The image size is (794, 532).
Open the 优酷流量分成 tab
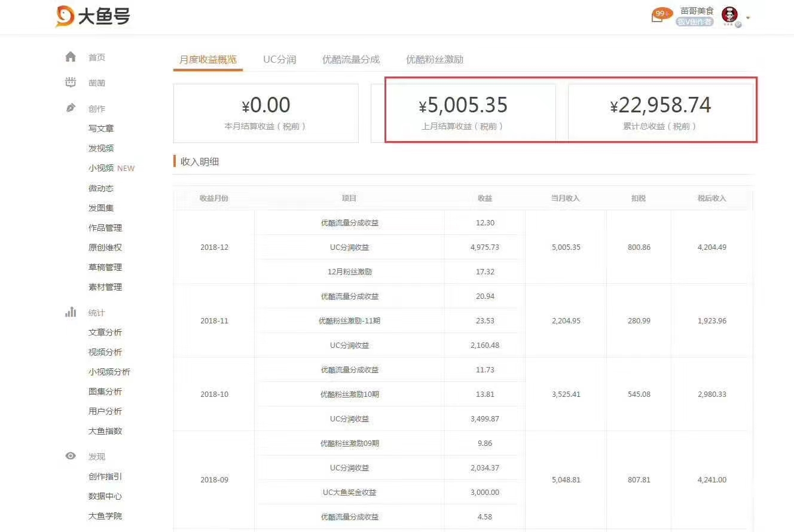click(x=350, y=59)
